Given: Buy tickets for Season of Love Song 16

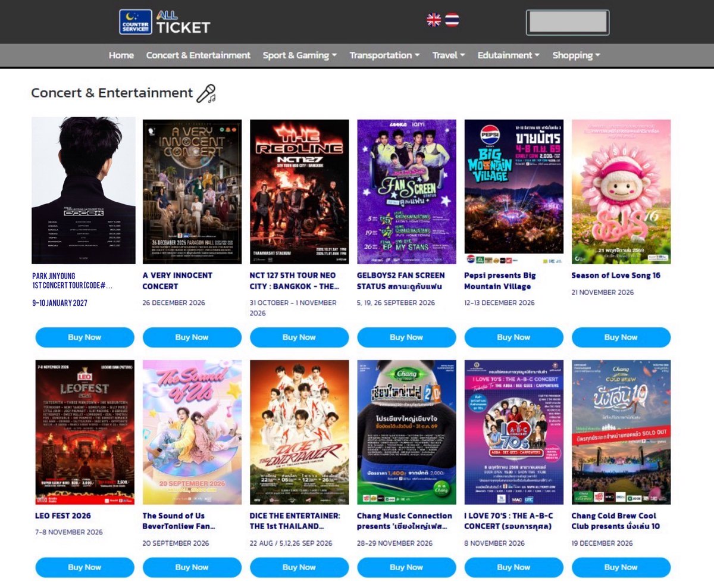Looking at the screenshot, I should [x=621, y=337].
